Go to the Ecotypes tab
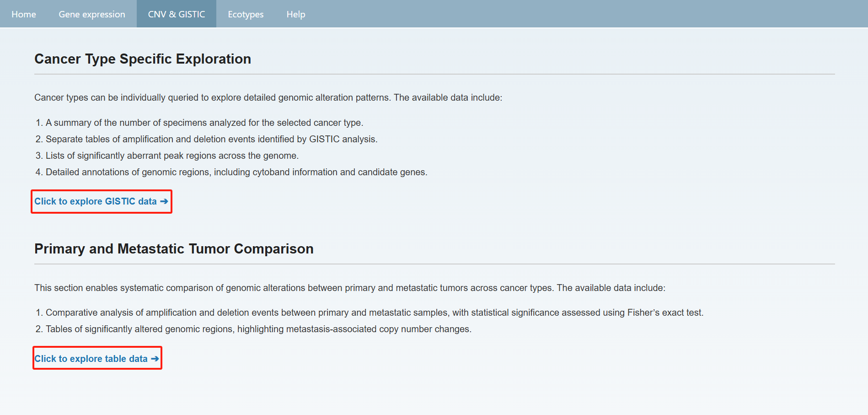 click(x=246, y=14)
